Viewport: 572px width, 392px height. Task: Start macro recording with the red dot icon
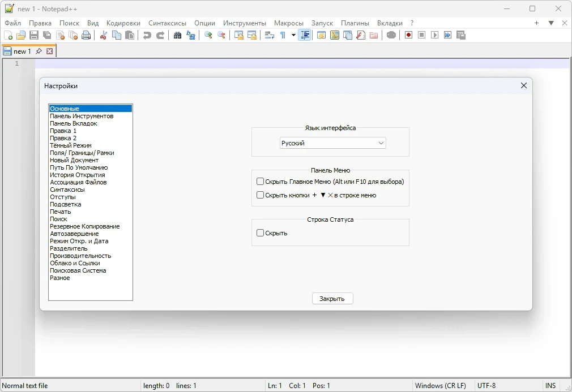click(x=408, y=35)
